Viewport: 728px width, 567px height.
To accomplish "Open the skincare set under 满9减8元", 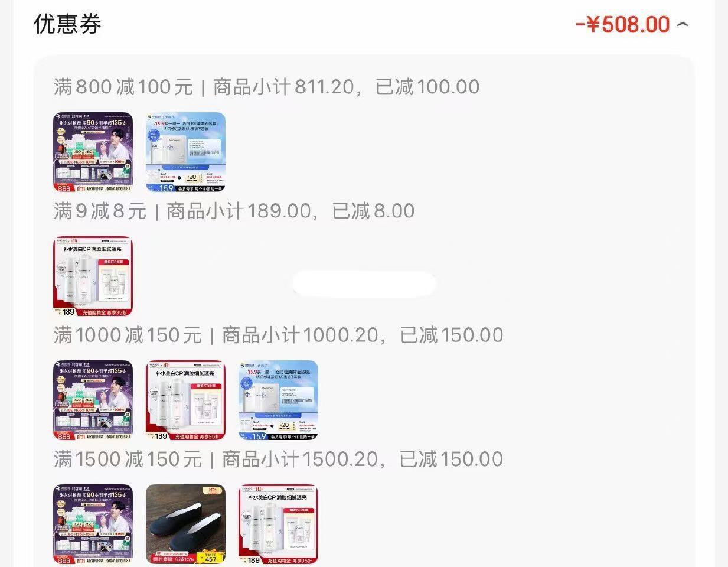I will click(x=93, y=276).
